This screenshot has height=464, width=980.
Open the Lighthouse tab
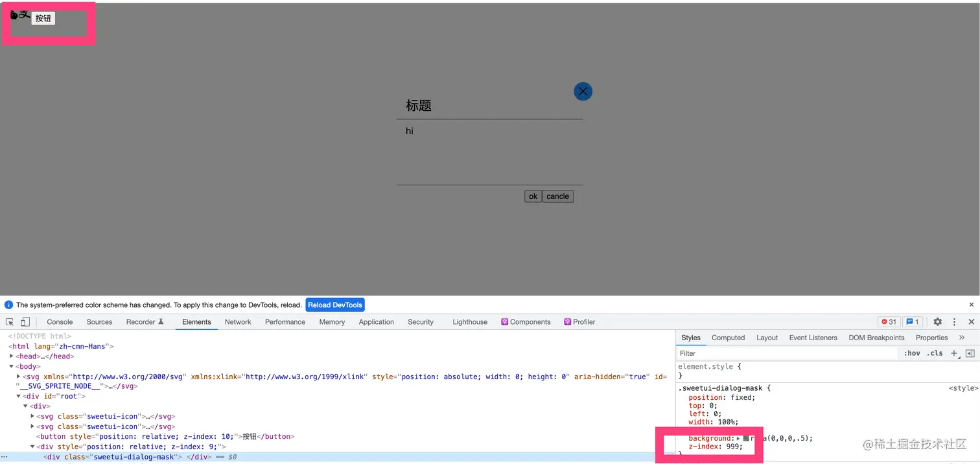point(470,322)
